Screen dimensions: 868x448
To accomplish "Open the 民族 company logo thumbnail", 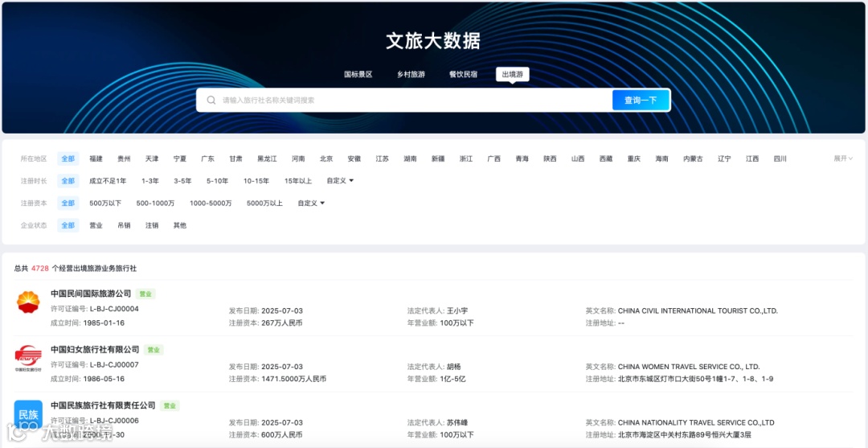I will [28, 415].
